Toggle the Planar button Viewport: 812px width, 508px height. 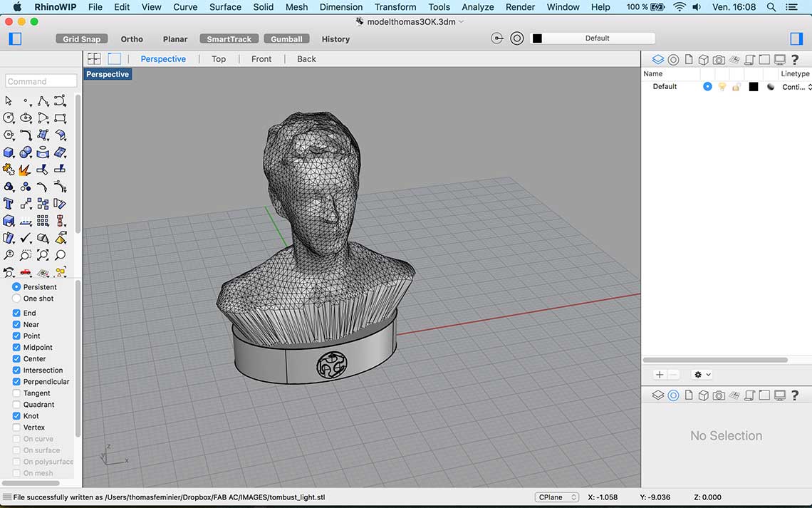pos(175,39)
